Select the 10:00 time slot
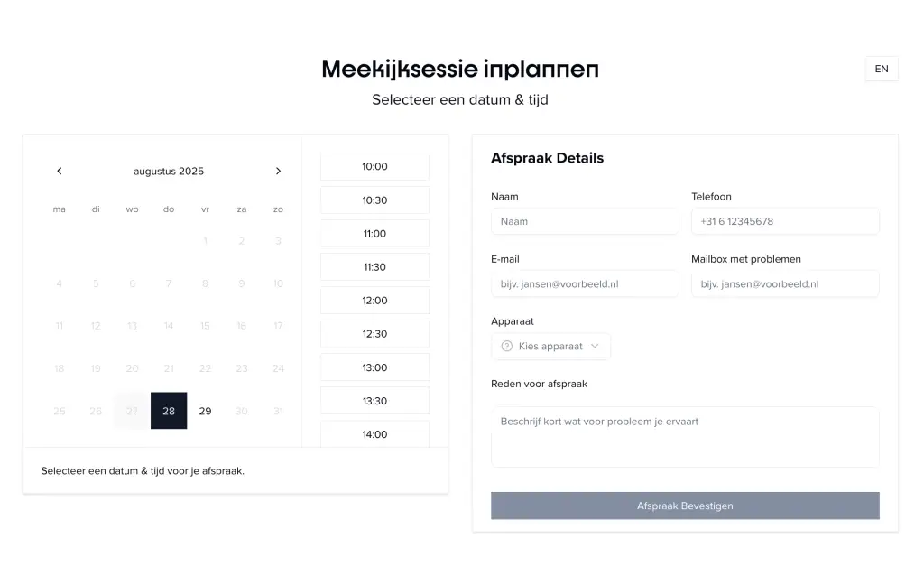Image resolution: width=924 pixels, height=585 pixels. click(374, 167)
